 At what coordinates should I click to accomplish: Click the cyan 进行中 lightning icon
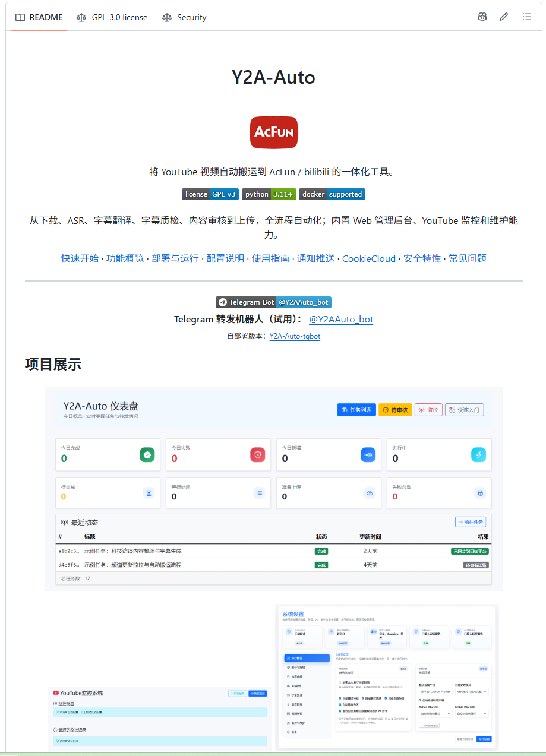(x=478, y=455)
